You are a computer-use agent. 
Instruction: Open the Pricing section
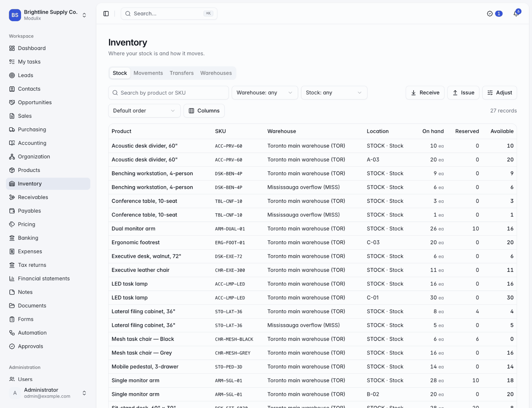pos(48,224)
